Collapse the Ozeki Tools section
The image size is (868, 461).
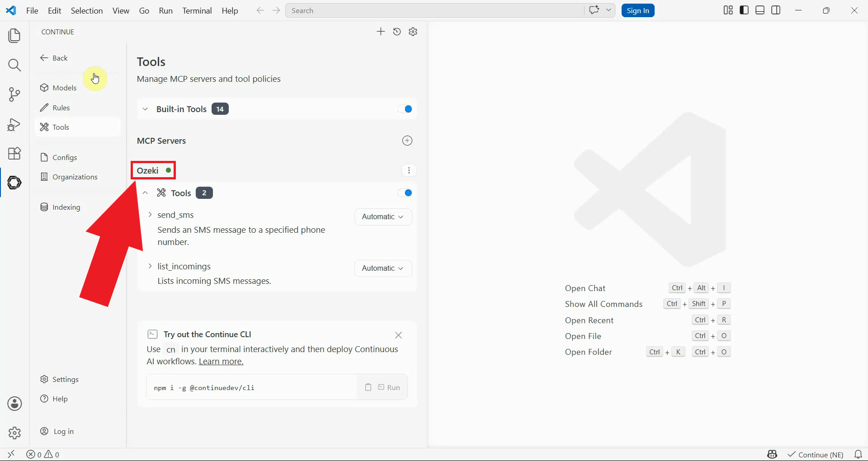(145, 193)
